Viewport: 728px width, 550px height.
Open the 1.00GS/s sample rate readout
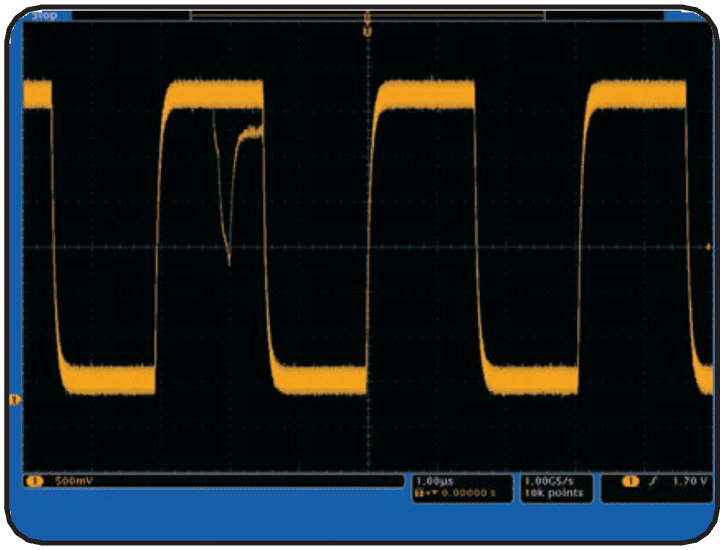point(551,481)
